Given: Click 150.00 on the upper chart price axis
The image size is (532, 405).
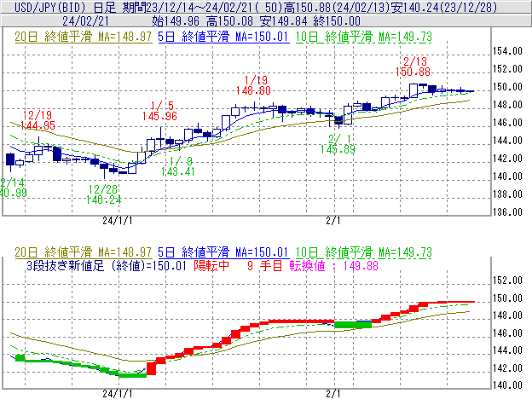Looking at the screenshot, I should point(507,87).
